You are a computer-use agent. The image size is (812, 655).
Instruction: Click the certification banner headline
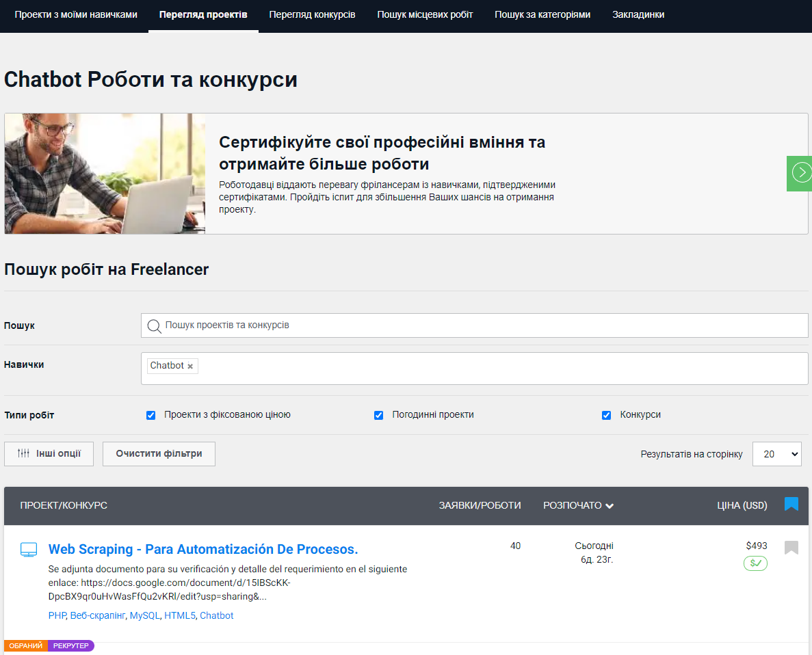[x=382, y=152]
